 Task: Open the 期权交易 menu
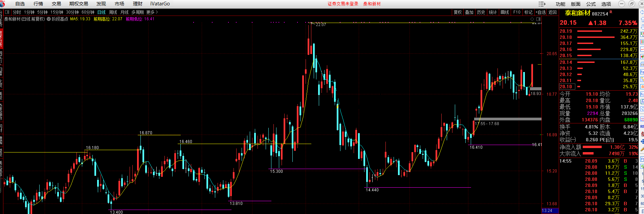pos(79,4)
